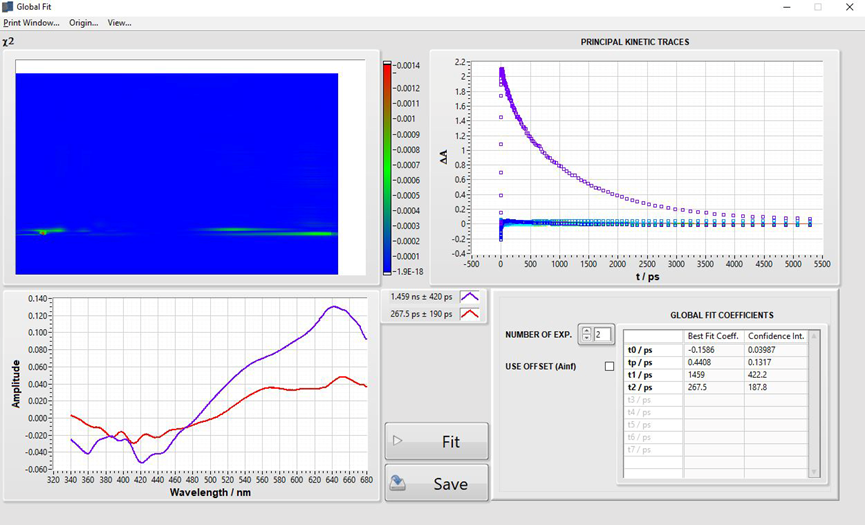Click the play arrow icon on Fit button
This screenshot has height=525, width=865.
click(x=397, y=441)
